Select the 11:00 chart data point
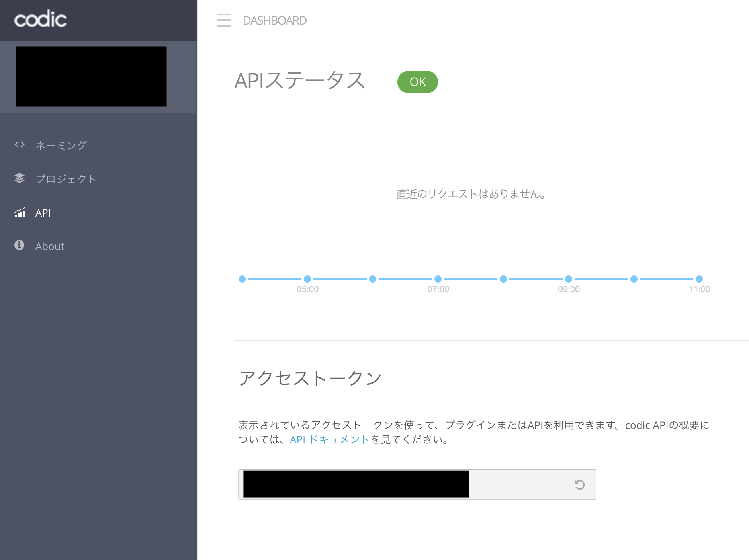The image size is (749, 560). pyautogui.click(x=699, y=279)
